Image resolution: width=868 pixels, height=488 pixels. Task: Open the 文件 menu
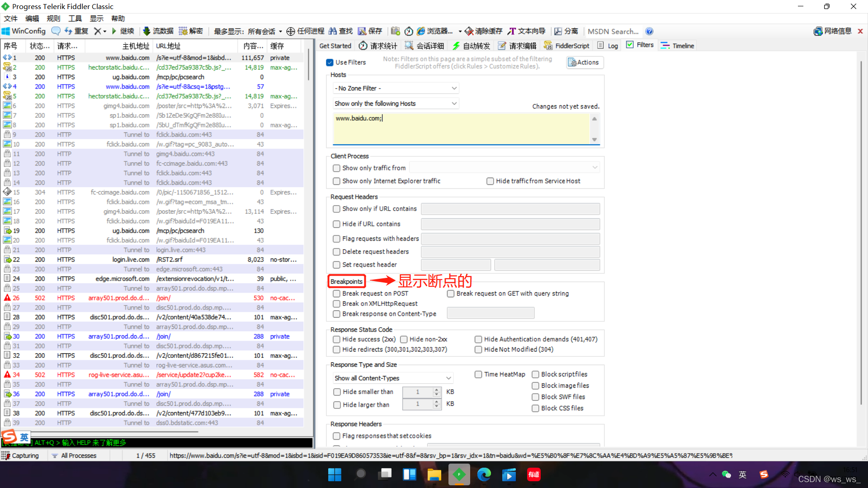[10, 19]
